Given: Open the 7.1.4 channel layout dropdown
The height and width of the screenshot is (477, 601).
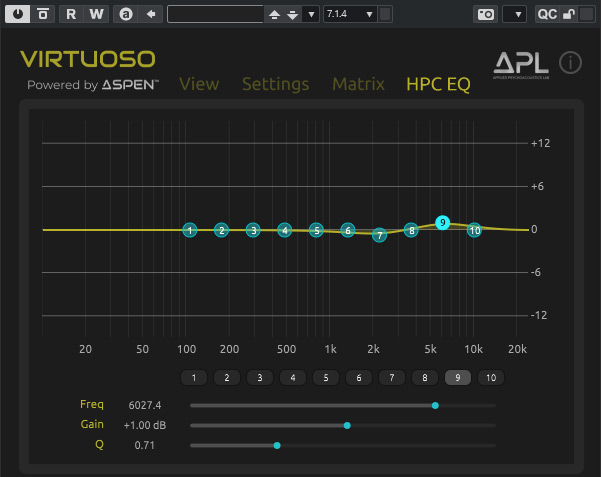Looking at the screenshot, I should [x=350, y=14].
